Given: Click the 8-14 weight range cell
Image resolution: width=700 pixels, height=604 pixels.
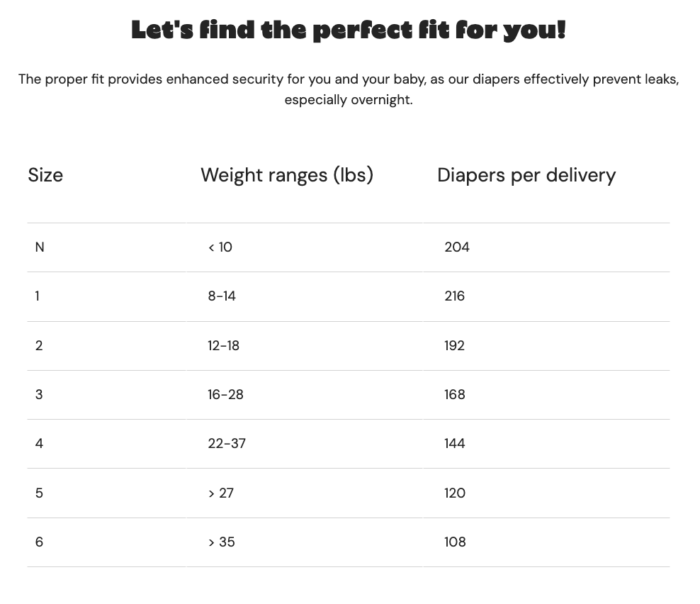Looking at the screenshot, I should tap(222, 296).
